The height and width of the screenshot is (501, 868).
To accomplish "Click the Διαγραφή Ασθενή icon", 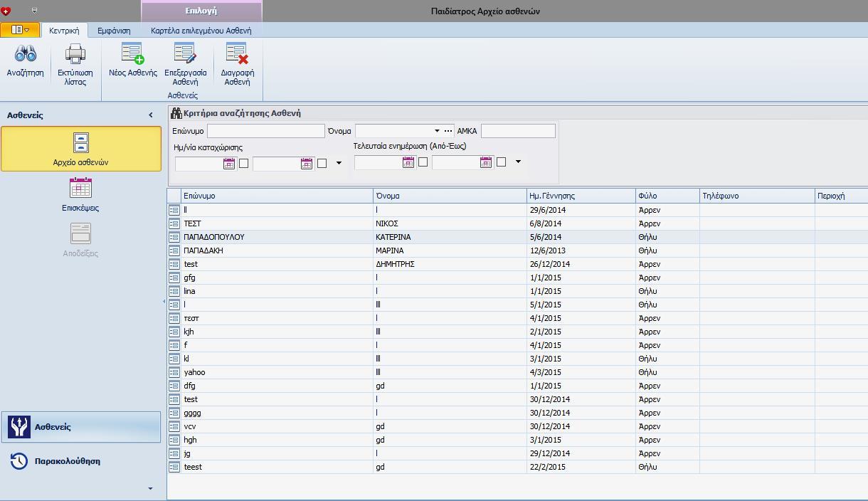I will click(237, 55).
